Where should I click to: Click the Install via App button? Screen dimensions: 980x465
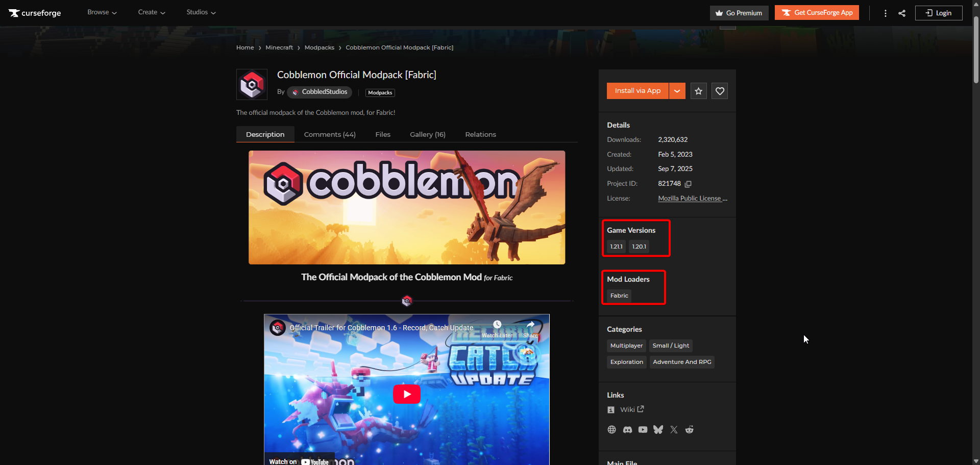(x=638, y=91)
